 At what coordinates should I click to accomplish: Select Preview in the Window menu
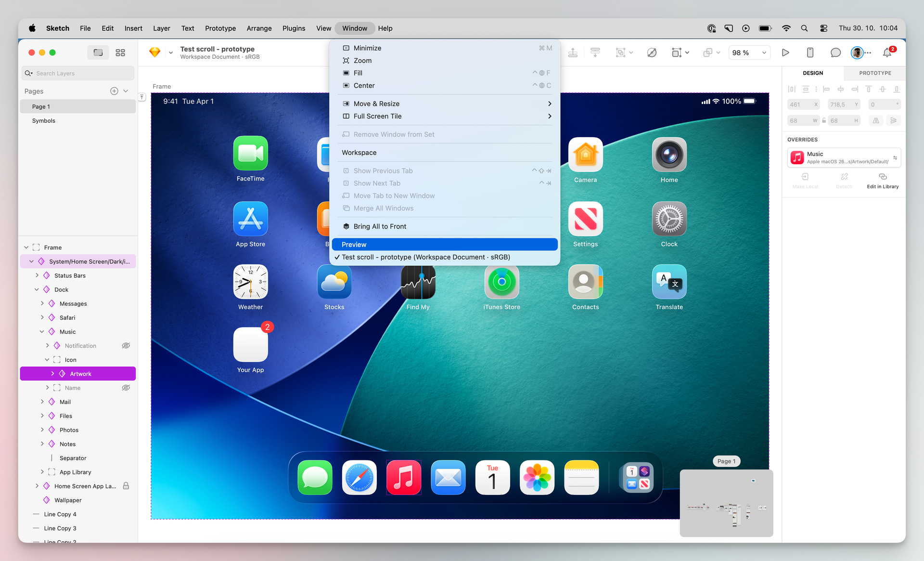tap(444, 245)
